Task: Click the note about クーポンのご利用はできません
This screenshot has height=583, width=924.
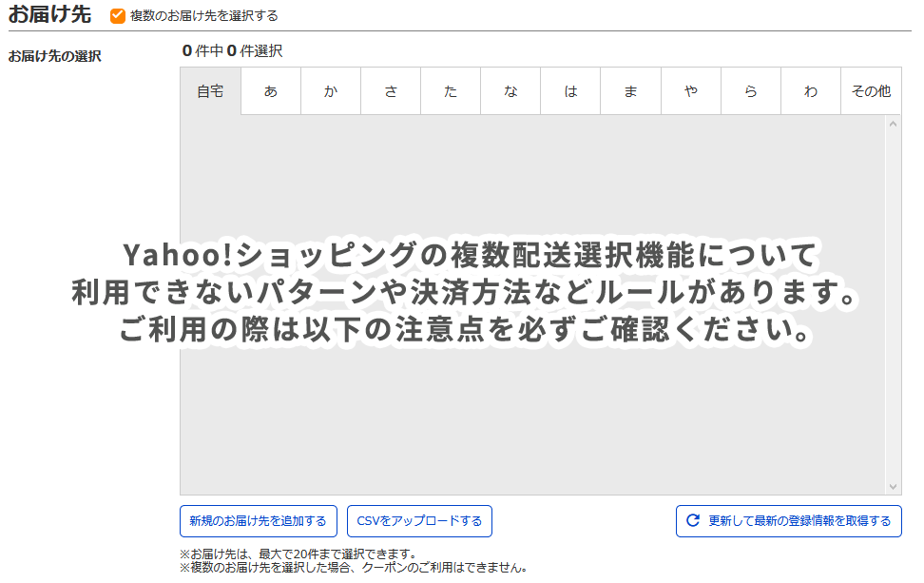Action: [x=354, y=568]
